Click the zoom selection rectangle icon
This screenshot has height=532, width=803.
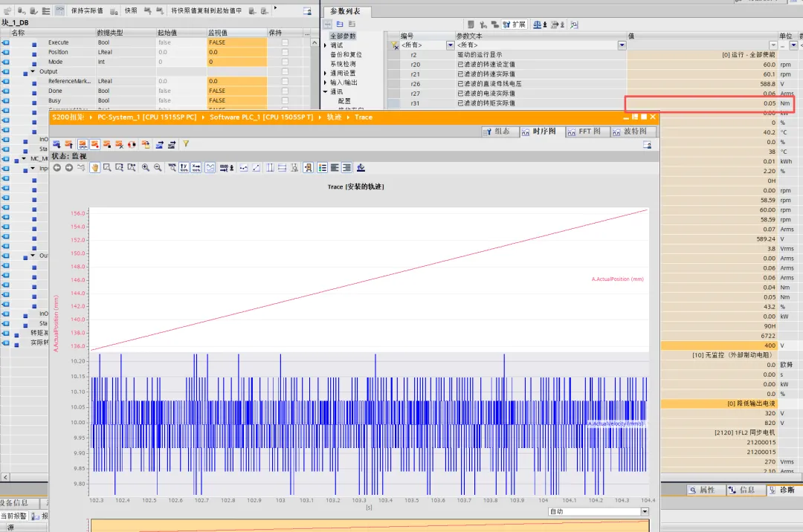[x=107, y=168]
